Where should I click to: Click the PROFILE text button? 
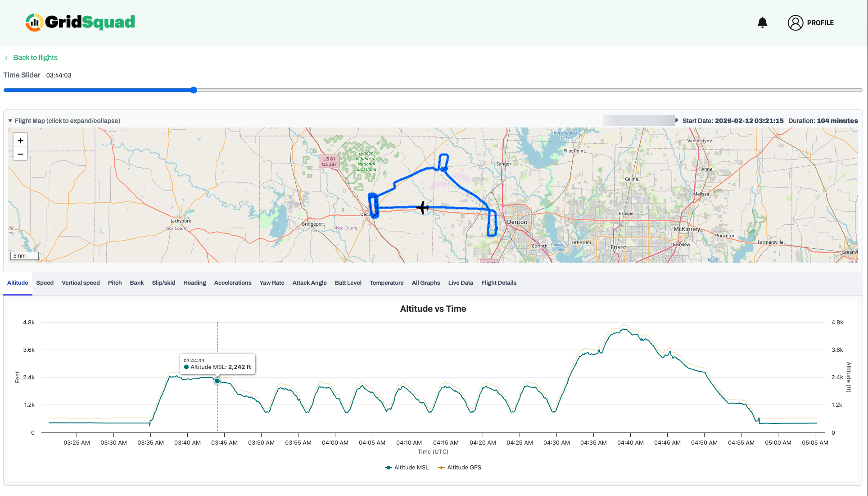[820, 23]
